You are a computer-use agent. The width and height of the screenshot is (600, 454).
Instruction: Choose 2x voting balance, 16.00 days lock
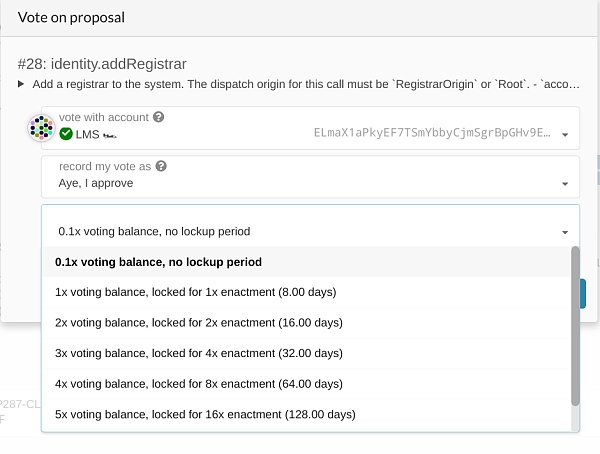198,323
